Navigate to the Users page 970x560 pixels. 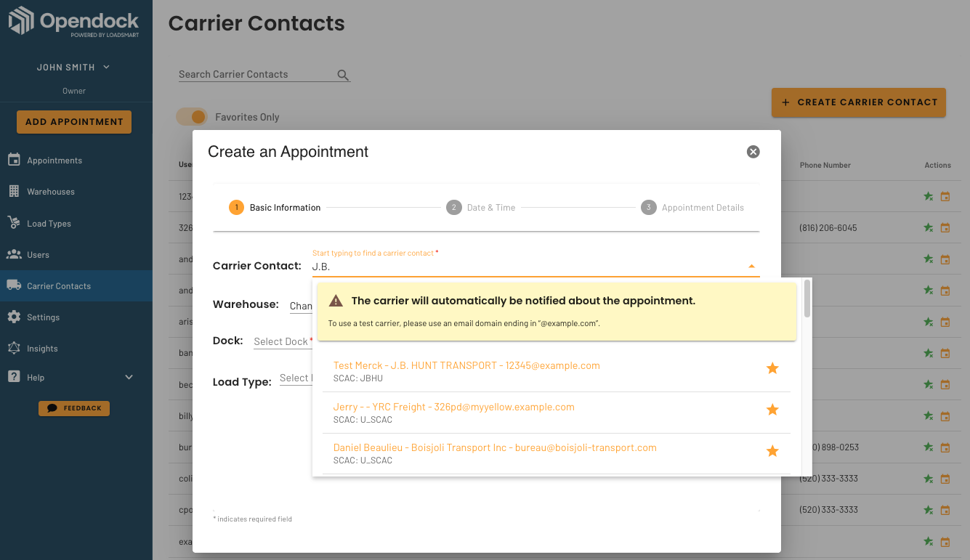tap(38, 255)
